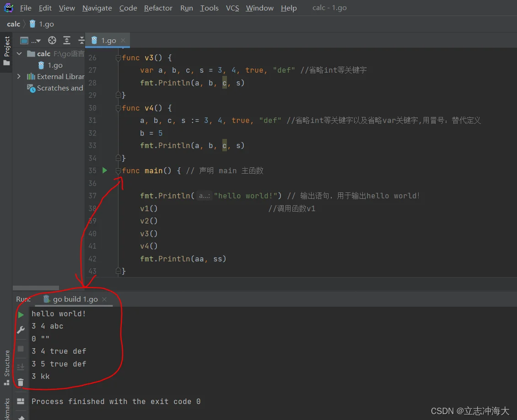Viewport: 517px width, 420px height.
Task: Open run configuration wrench settings
Action: pyautogui.click(x=21, y=330)
